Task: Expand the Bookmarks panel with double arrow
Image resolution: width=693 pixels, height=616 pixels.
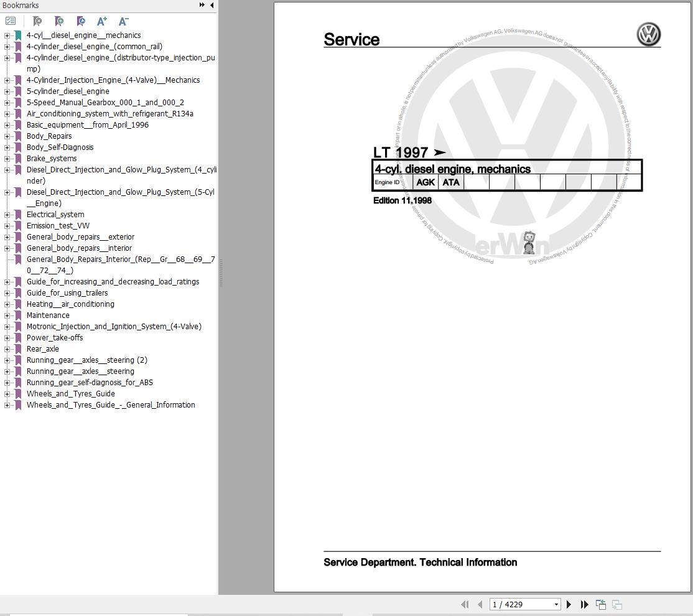Action: pos(202,5)
